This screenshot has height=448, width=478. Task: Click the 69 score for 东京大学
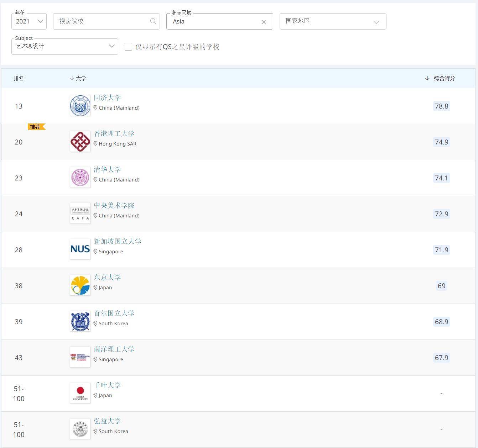pos(441,286)
